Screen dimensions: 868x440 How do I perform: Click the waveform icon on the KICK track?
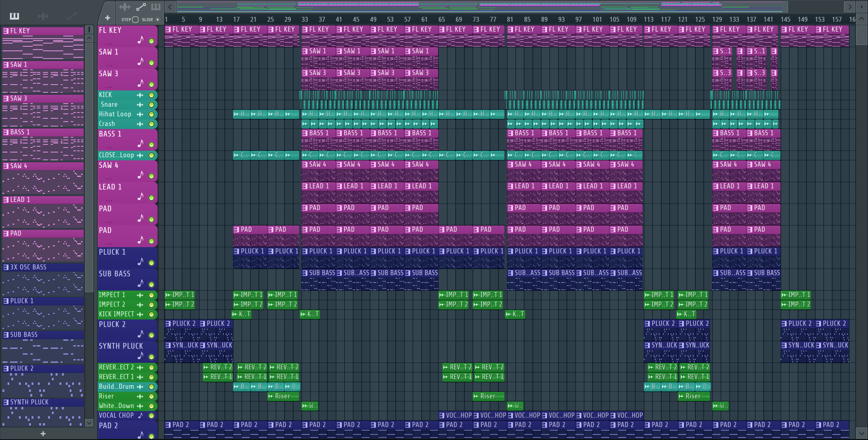140,95
